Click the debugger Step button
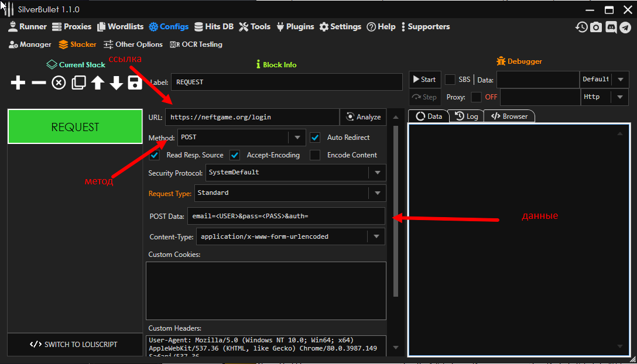 click(425, 97)
